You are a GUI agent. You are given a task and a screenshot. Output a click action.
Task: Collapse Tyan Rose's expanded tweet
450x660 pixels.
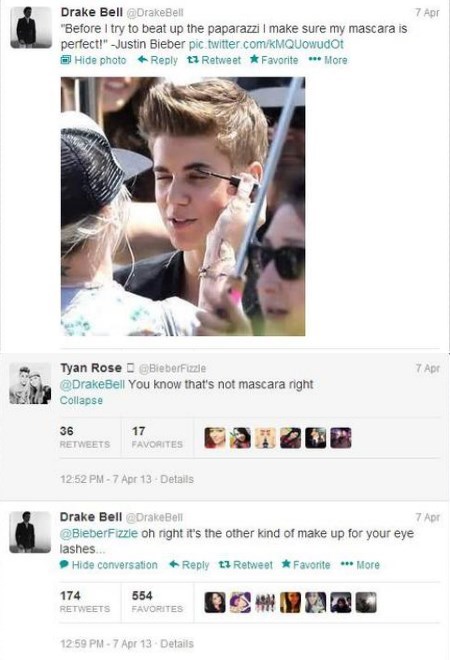click(x=81, y=400)
